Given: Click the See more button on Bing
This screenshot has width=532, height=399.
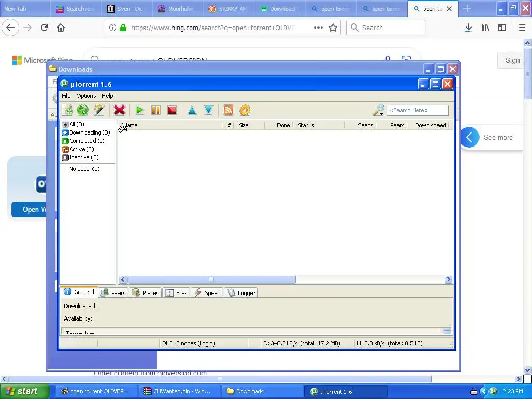Looking at the screenshot, I should (x=498, y=137).
